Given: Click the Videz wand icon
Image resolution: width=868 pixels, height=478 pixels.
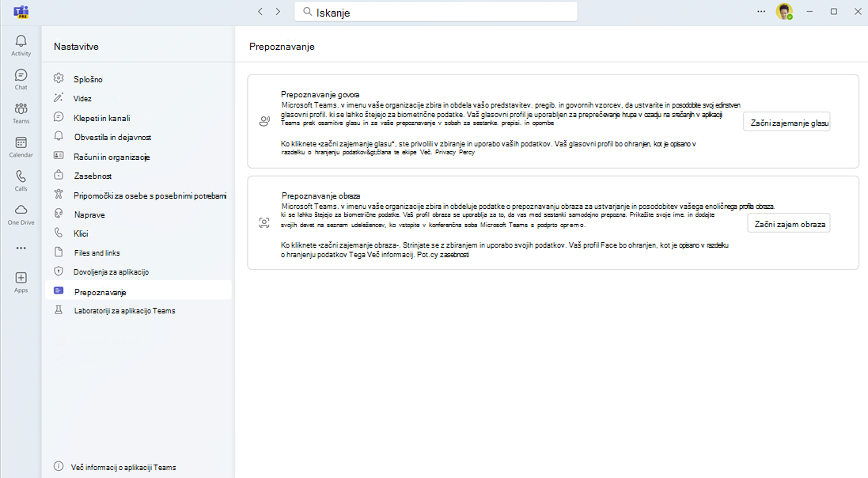Looking at the screenshot, I should coord(59,98).
